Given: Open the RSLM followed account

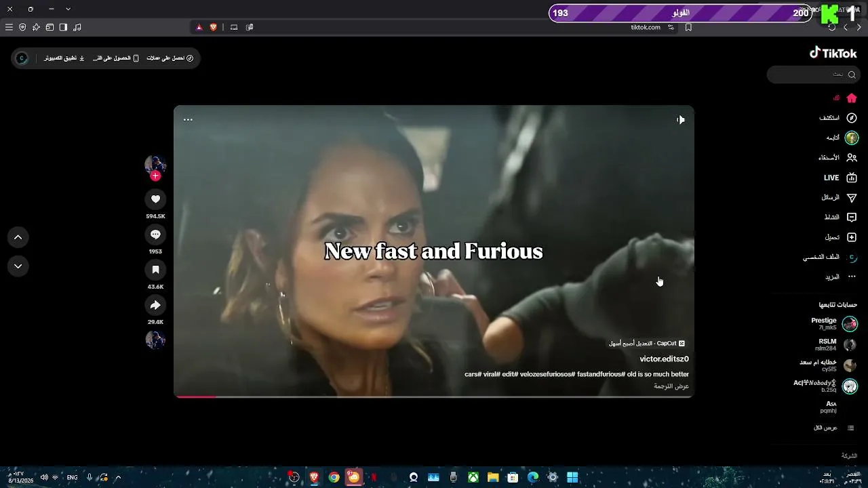Looking at the screenshot, I should coord(836,344).
